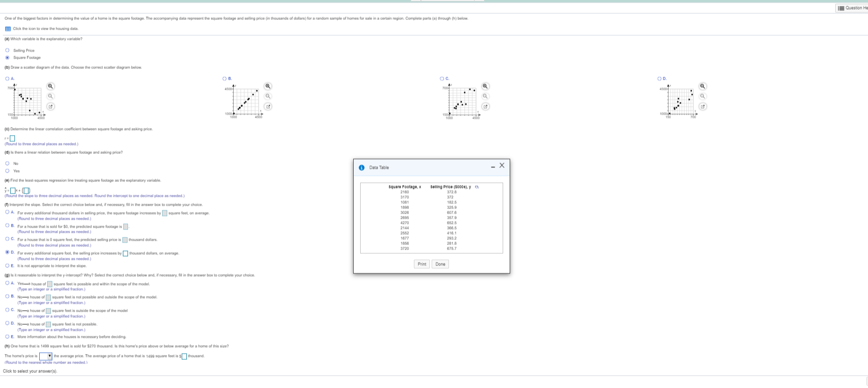Click the copy icon beside Selling Price header
868x388 pixels.
click(477, 187)
